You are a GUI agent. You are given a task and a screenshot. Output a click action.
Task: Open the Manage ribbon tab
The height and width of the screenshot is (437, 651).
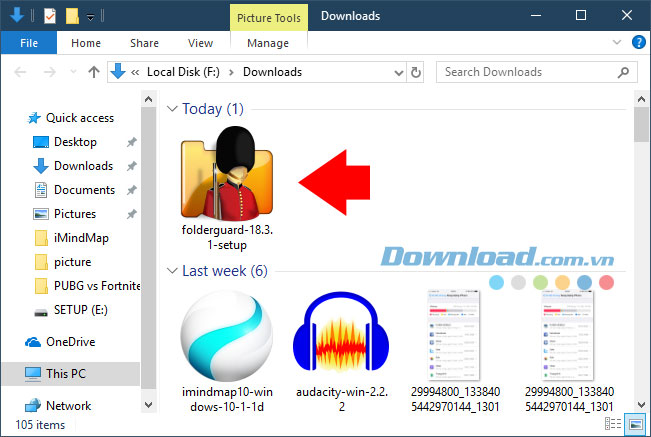pos(268,43)
